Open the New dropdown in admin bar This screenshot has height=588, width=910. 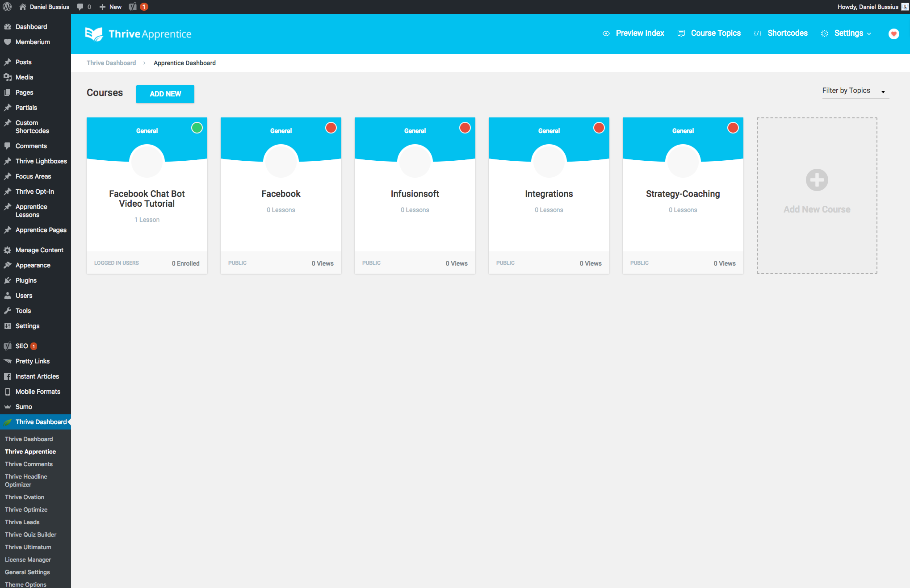(x=110, y=7)
